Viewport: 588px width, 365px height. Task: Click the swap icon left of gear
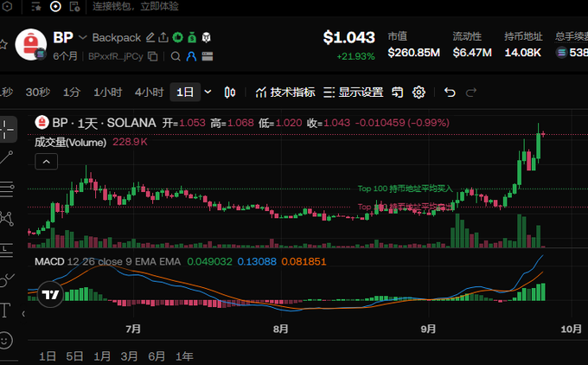tap(397, 92)
